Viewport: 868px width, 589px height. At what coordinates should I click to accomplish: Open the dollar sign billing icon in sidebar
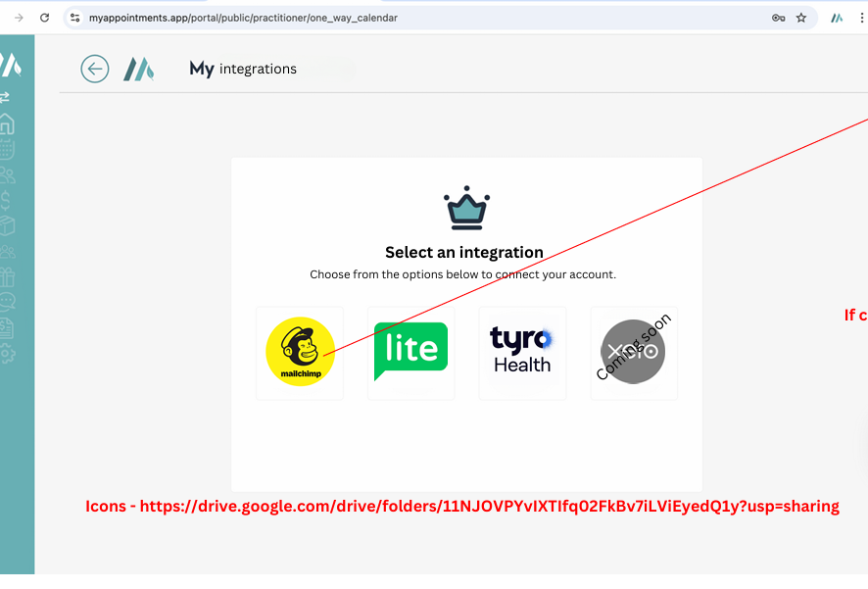point(7,201)
